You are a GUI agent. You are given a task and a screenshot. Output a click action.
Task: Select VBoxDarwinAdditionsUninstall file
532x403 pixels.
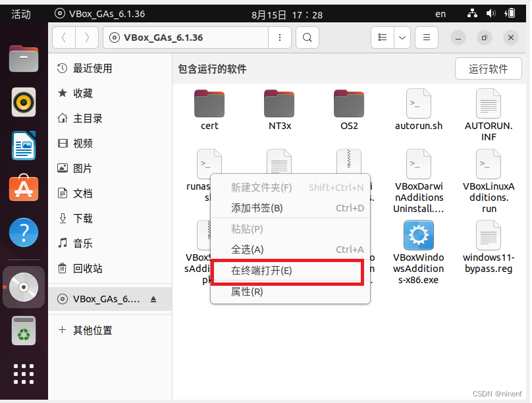(x=419, y=182)
